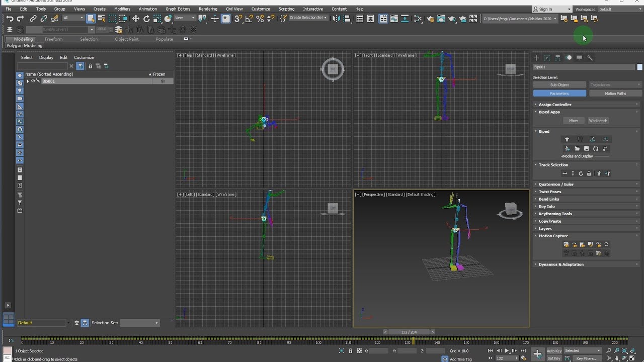Open the Rendering menu
This screenshot has height=362, width=644.
pos(208,9)
